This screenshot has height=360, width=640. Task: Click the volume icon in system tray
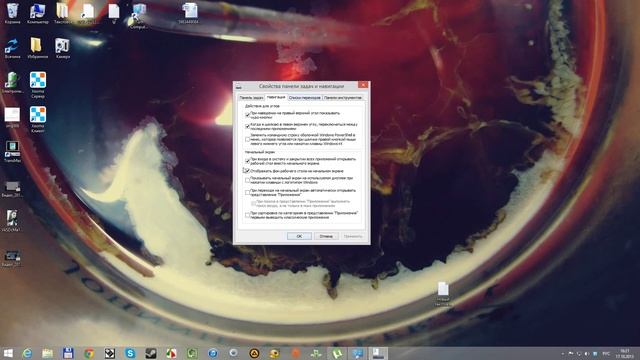[587, 353]
